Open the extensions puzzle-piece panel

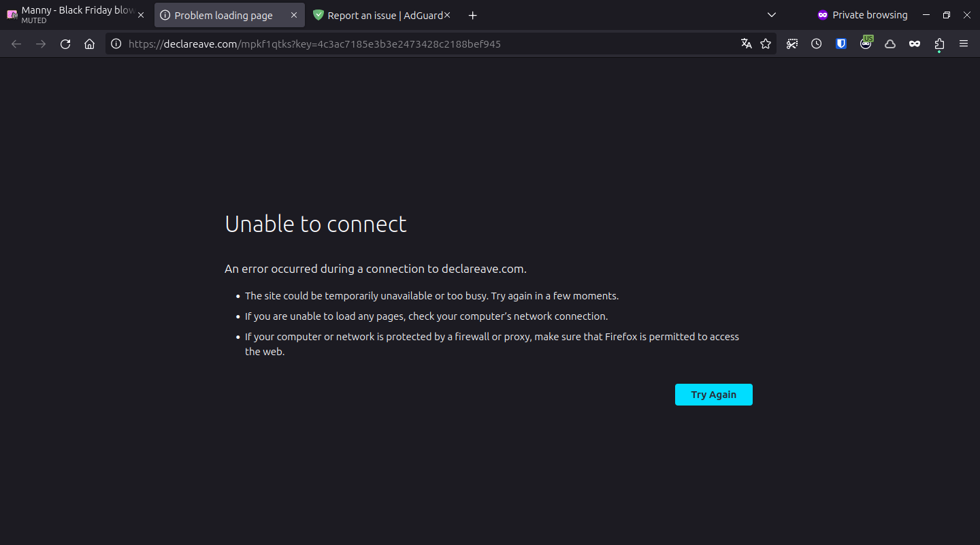point(939,43)
